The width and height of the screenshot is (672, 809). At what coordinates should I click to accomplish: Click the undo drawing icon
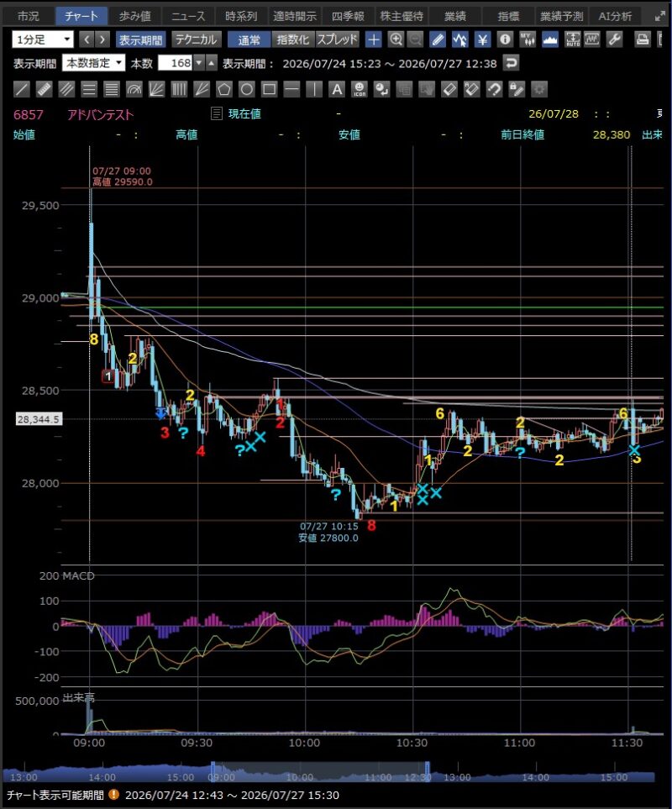(494, 89)
